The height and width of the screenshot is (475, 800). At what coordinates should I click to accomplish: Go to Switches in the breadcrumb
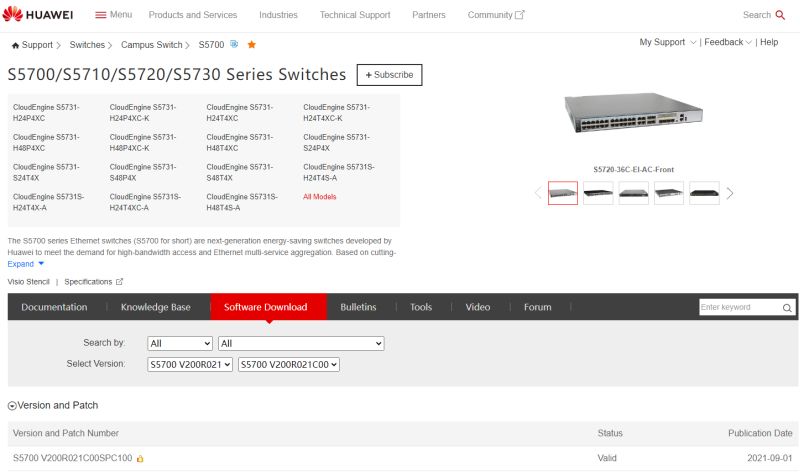point(87,45)
